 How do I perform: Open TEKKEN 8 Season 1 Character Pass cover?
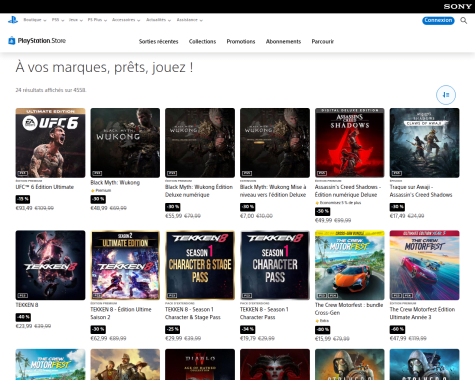tap(275, 265)
